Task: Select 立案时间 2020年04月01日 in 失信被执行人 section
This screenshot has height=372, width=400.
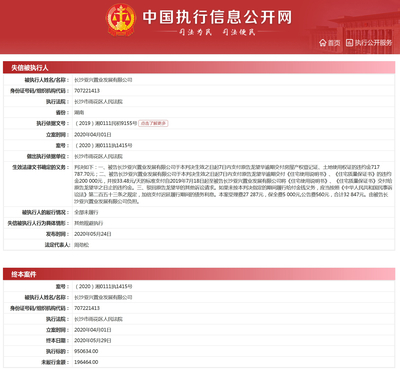Action: click(x=93, y=135)
